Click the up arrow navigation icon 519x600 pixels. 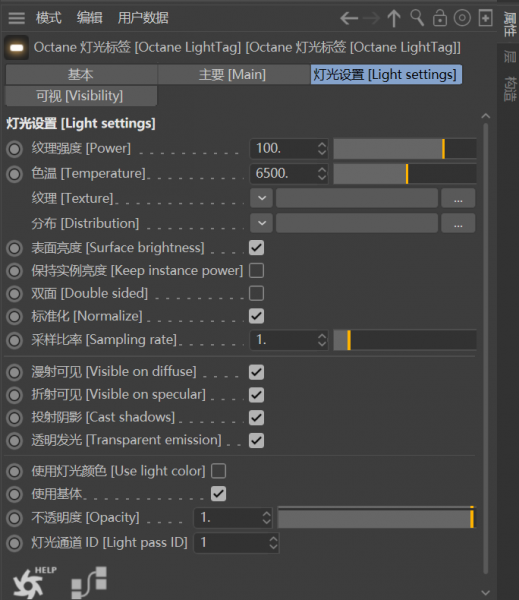tap(394, 18)
